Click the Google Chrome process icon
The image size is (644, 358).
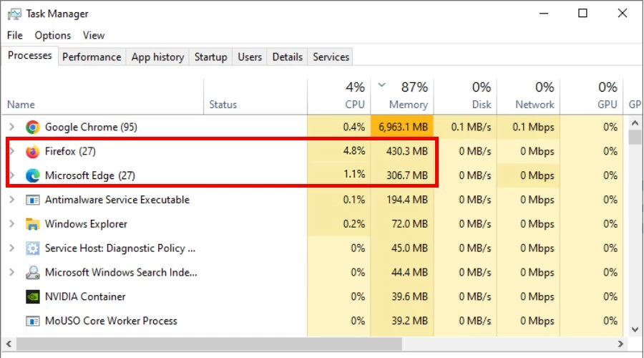point(32,127)
